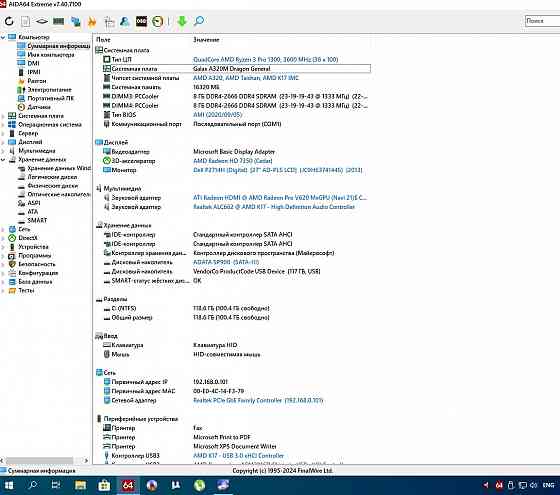
Task: Open the Realtek ALC662 audio adapter link
Action: [x=274, y=207]
